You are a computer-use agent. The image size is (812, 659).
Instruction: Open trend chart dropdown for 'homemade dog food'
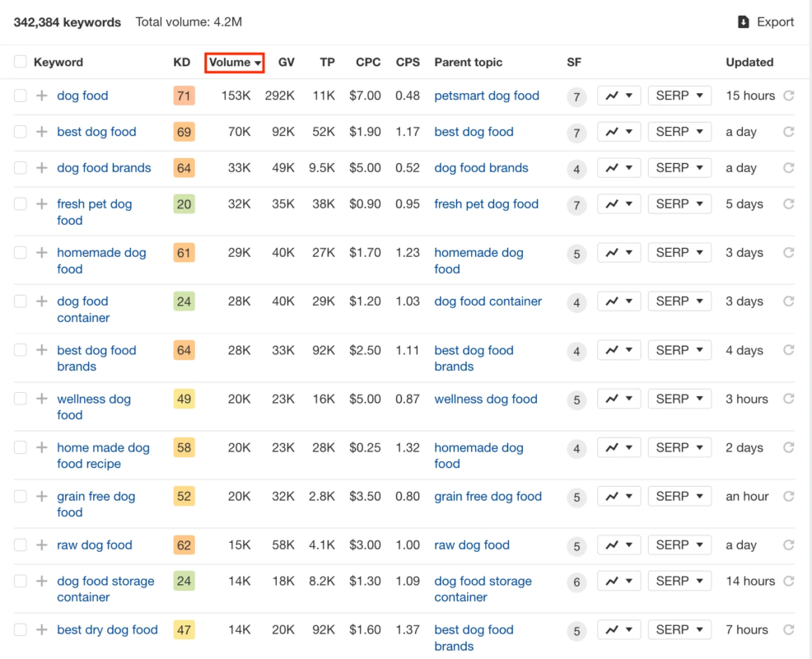point(618,253)
